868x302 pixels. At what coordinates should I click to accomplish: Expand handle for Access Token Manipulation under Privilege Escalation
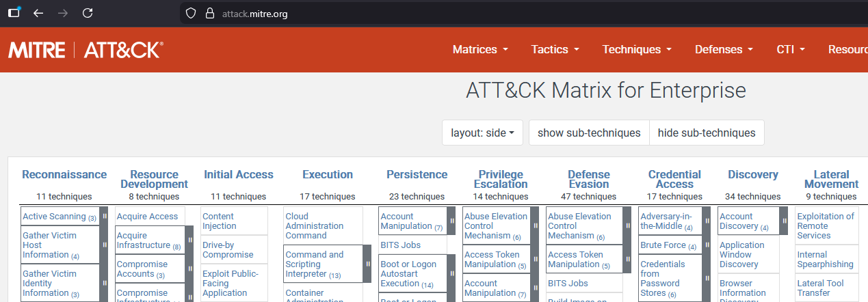point(535,259)
